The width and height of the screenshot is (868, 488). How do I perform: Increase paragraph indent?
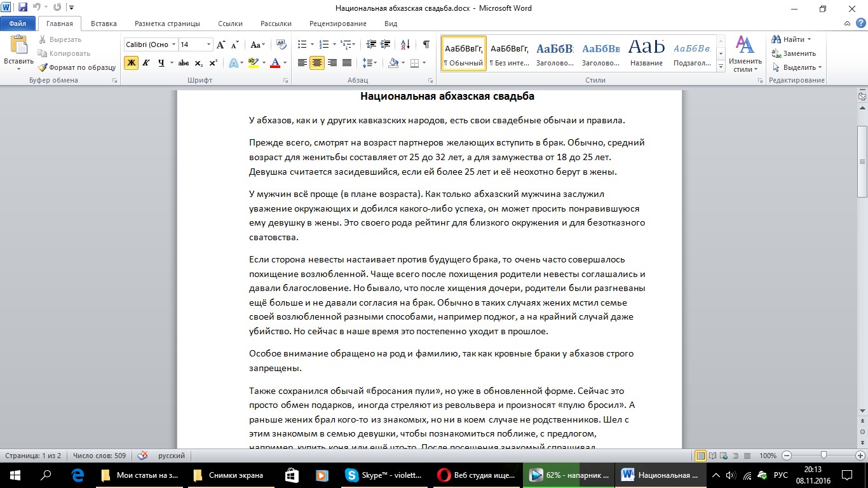click(386, 44)
